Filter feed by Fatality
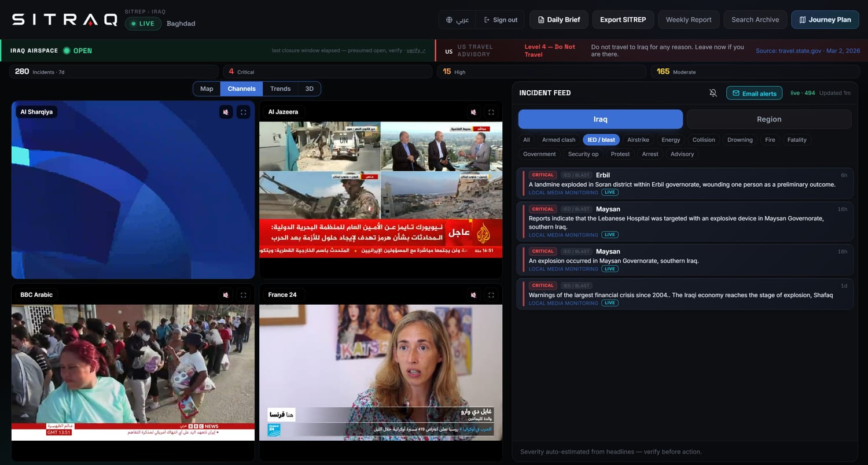Viewport: 868px width, 465px height. pyautogui.click(x=797, y=140)
